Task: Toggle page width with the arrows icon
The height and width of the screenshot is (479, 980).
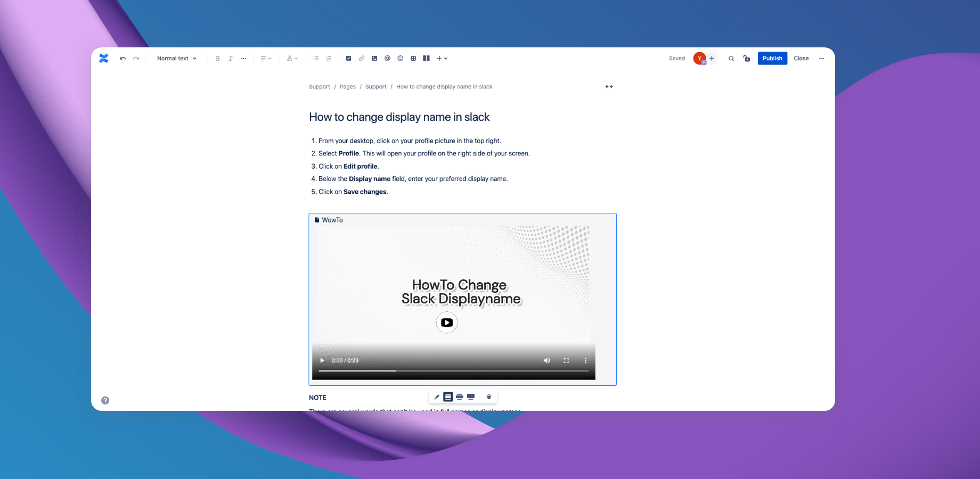Action: (x=609, y=87)
